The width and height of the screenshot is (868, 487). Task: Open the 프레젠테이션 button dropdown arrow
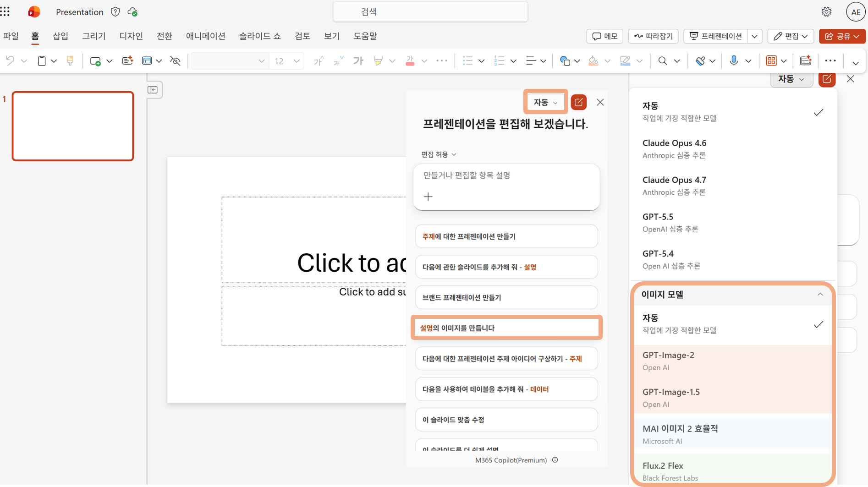[754, 36]
